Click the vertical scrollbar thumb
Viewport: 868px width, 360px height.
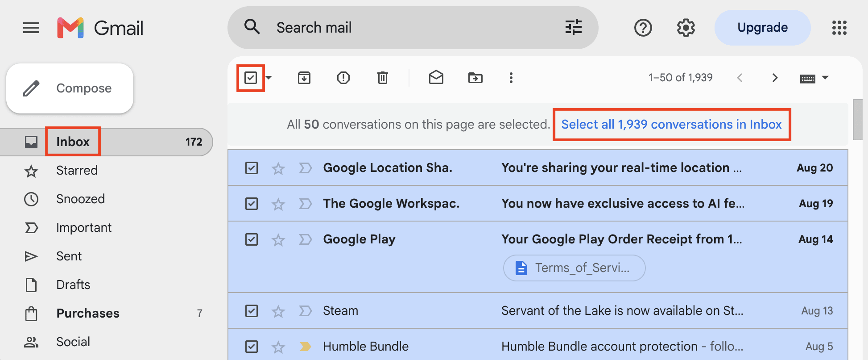pyautogui.click(x=857, y=120)
